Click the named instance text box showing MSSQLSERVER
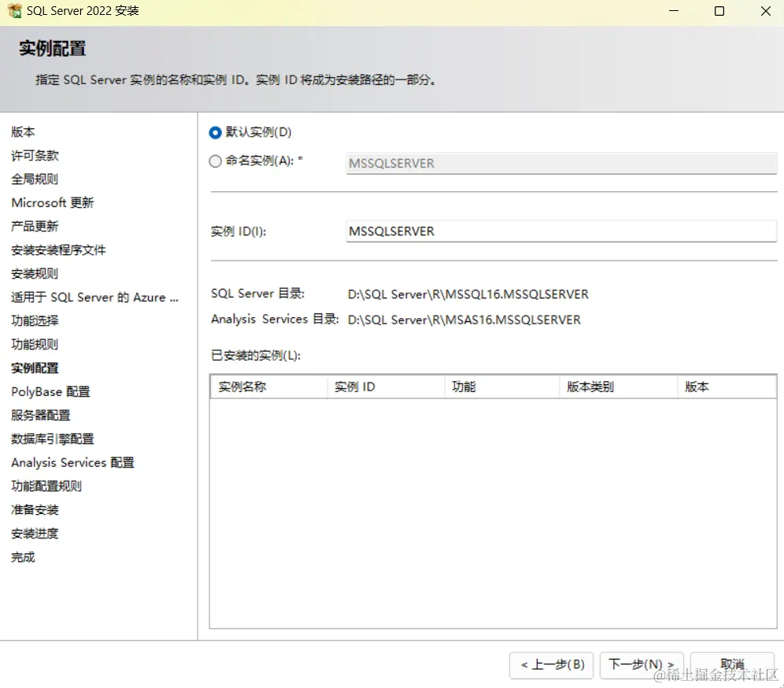 click(560, 163)
